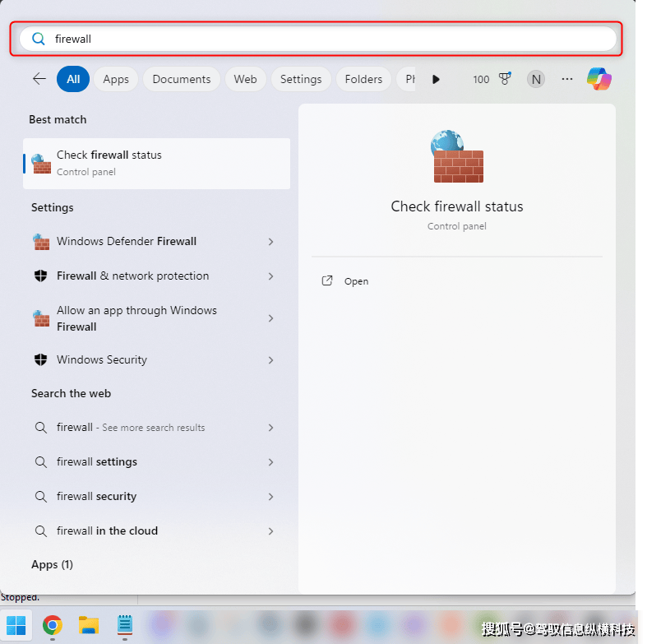The width and height of the screenshot is (647, 644).
Task: Open Windows Defender Firewall setting
Action: coord(155,241)
